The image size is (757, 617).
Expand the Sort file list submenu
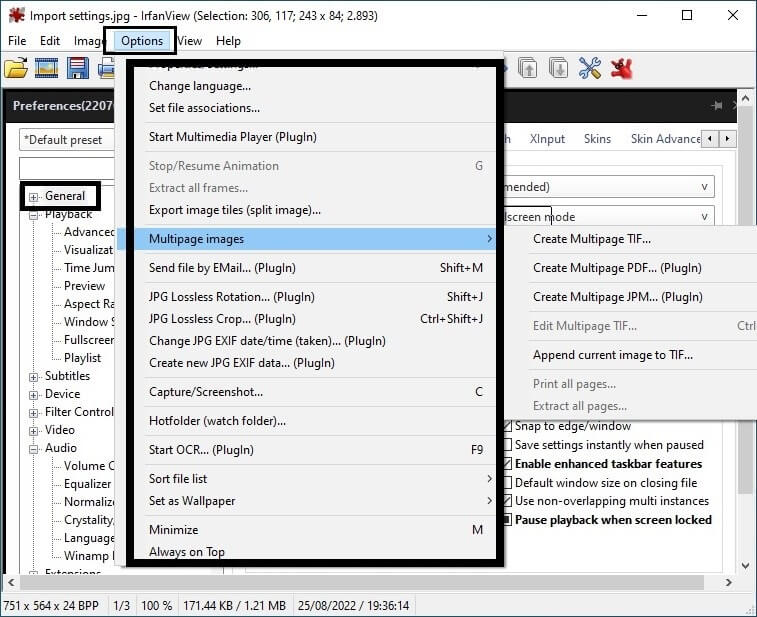click(x=315, y=479)
